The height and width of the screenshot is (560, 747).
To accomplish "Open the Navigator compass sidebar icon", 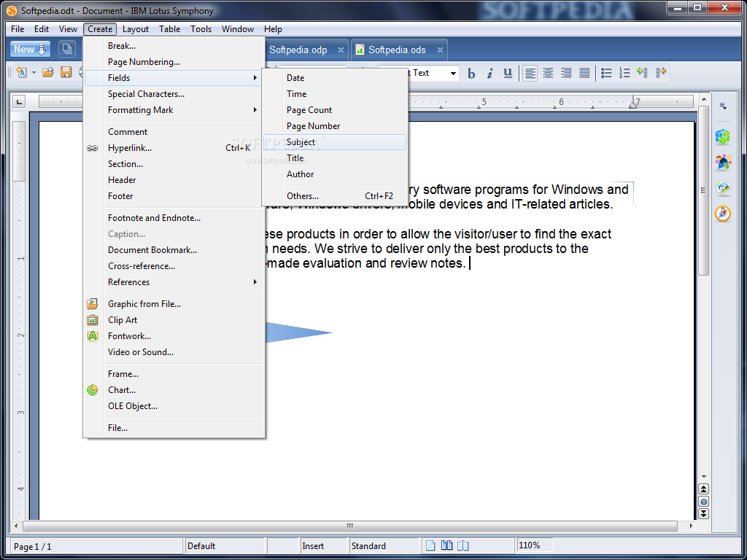I will click(723, 214).
